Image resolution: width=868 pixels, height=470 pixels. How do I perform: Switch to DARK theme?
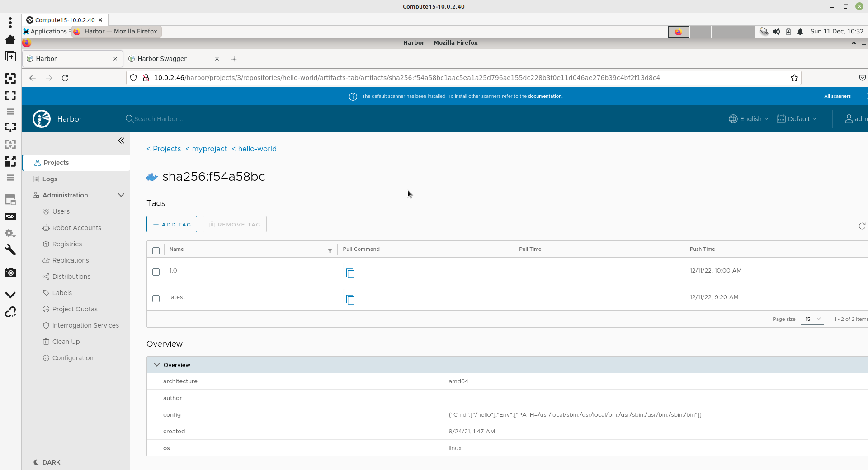(47, 462)
